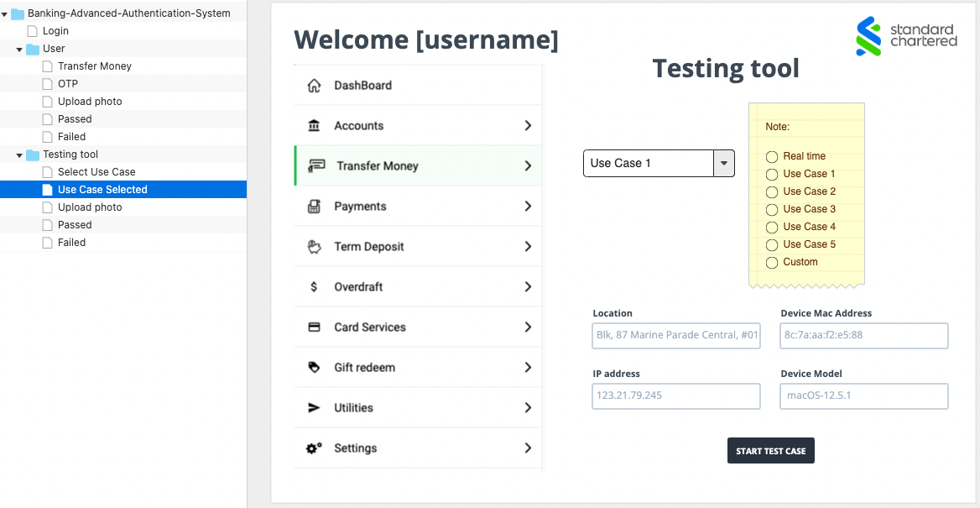The height and width of the screenshot is (508, 980).
Task: Open Settings using the gear icon
Action: point(314,448)
